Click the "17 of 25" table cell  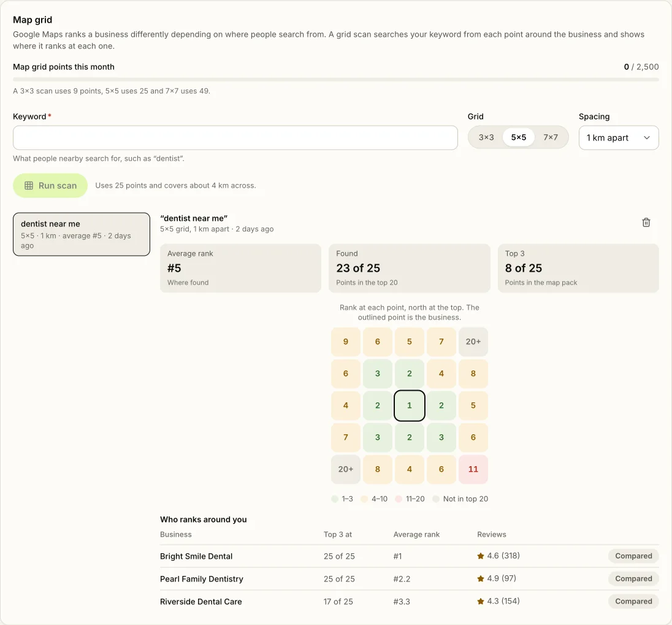click(x=338, y=602)
